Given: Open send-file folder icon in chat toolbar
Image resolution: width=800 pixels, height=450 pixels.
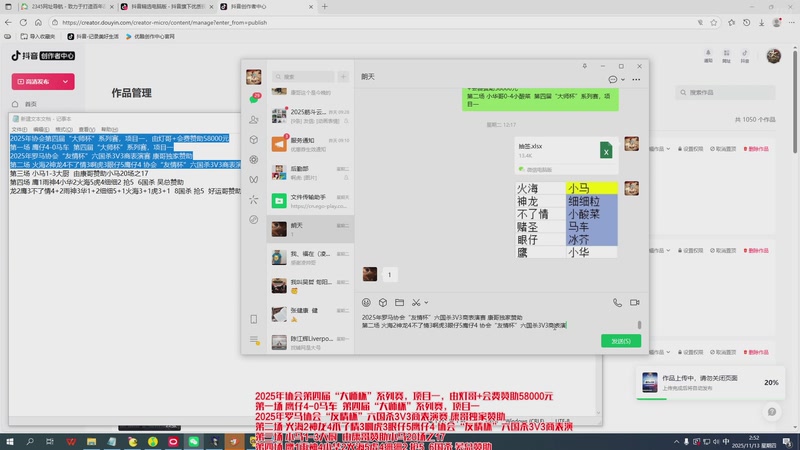Looking at the screenshot, I should (399, 303).
